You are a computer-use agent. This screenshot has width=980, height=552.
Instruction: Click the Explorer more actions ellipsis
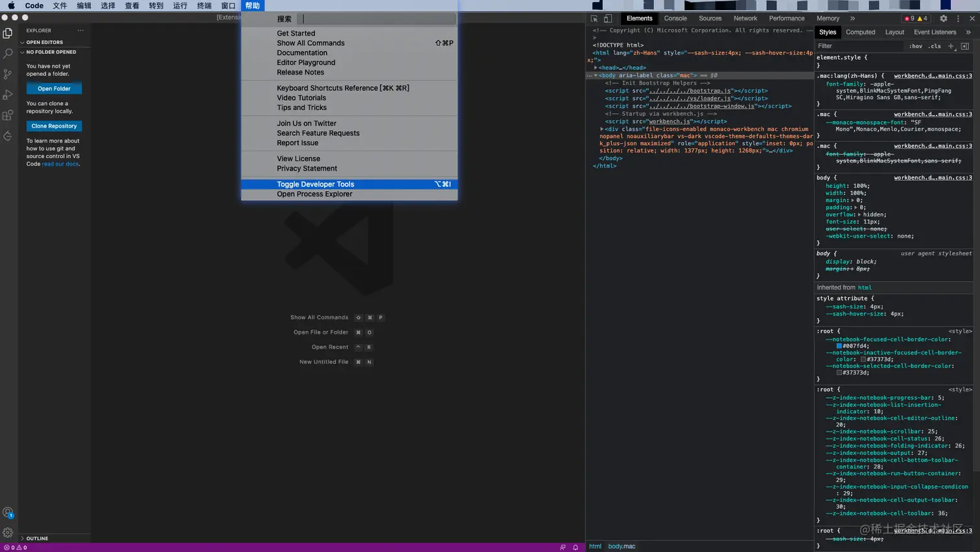pos(80,30)
